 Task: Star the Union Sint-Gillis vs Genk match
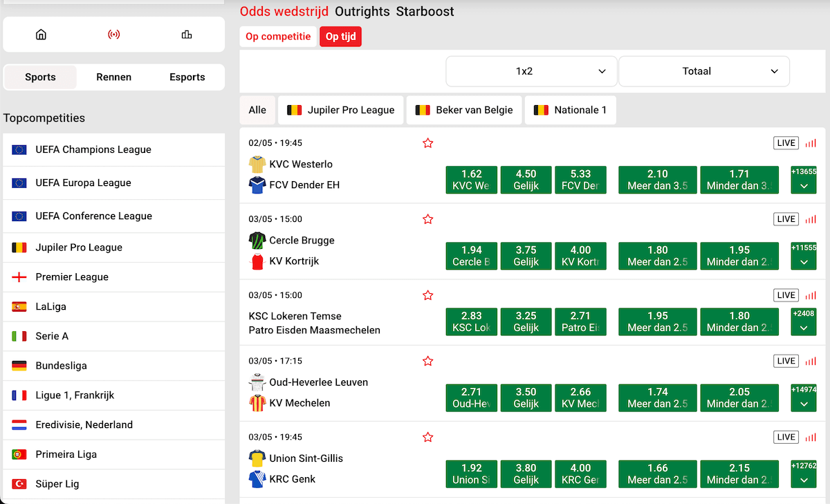pyautogui.click(x=427, y=436)
